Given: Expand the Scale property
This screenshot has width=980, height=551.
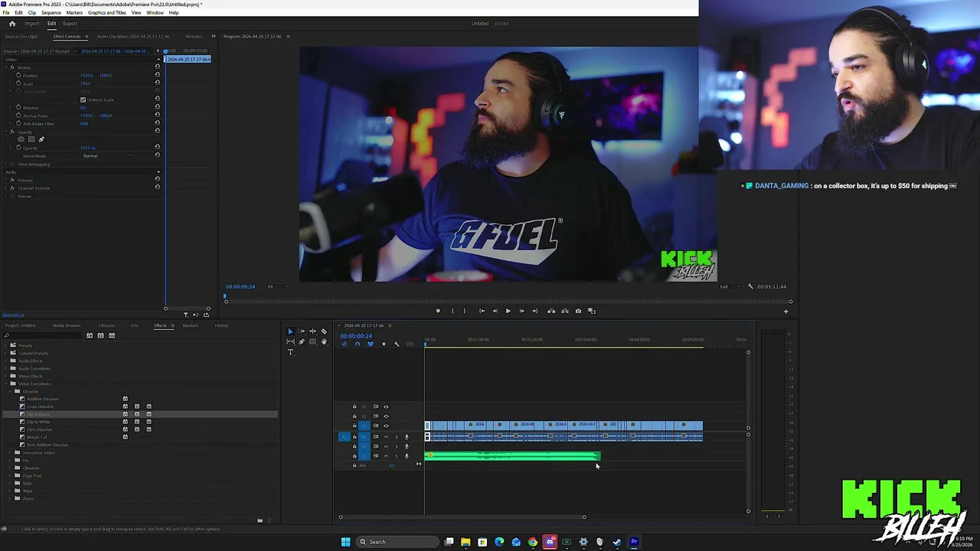Looking at the screenshot, I should point(12,83).
